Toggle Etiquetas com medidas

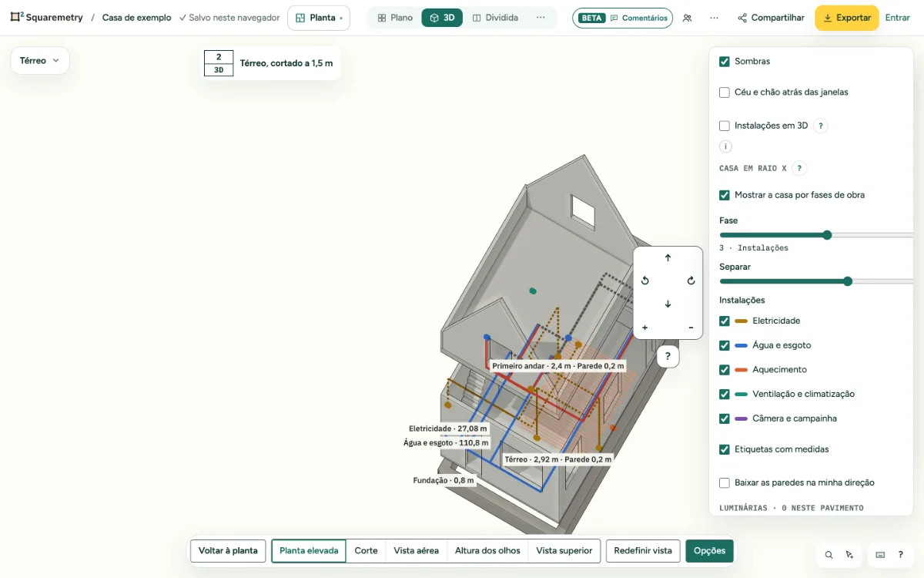coord(725,449)
